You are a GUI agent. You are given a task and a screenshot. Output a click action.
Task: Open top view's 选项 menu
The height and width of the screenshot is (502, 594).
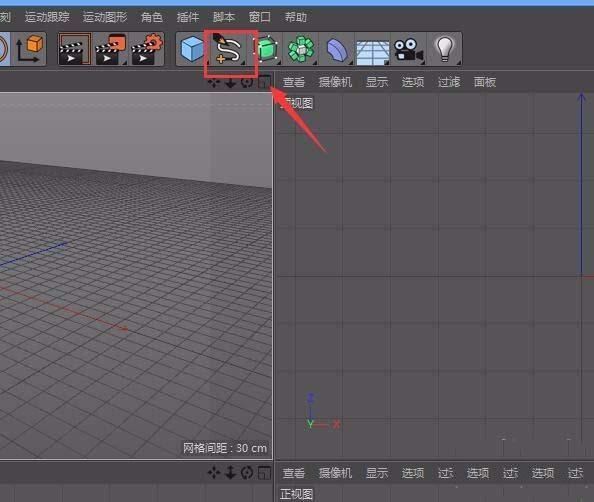point(413,82)
